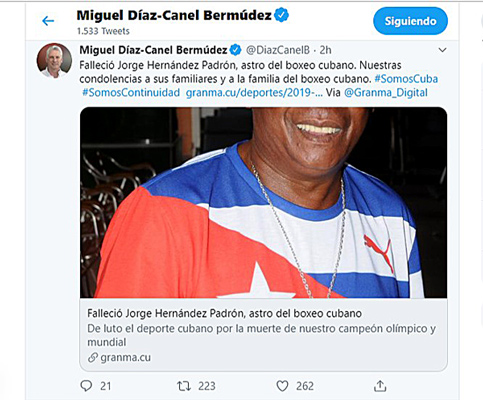This screenshot has width=483, height=400.
Task: Click the @DiazCanelB handle
Action: point(278,50)
